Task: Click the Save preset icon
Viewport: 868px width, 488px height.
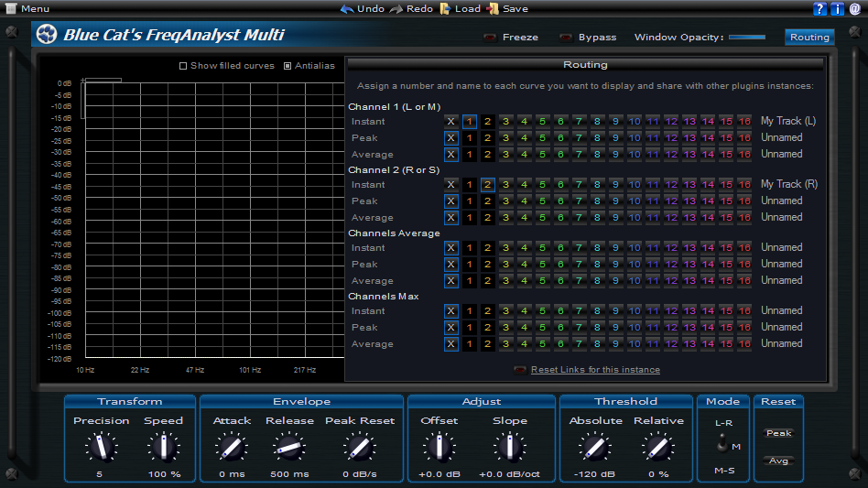Action: pos(493,8)
